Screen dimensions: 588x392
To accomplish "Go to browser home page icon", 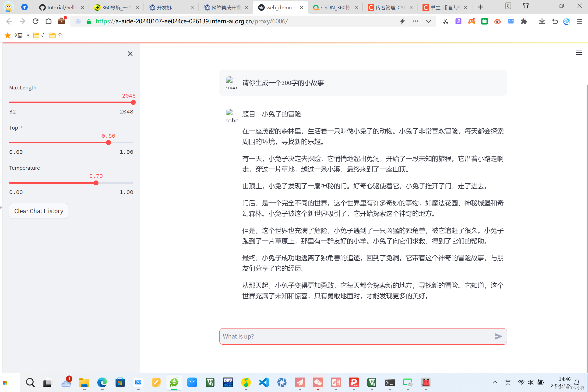I will pyautogui.click(x=49, y=21).
